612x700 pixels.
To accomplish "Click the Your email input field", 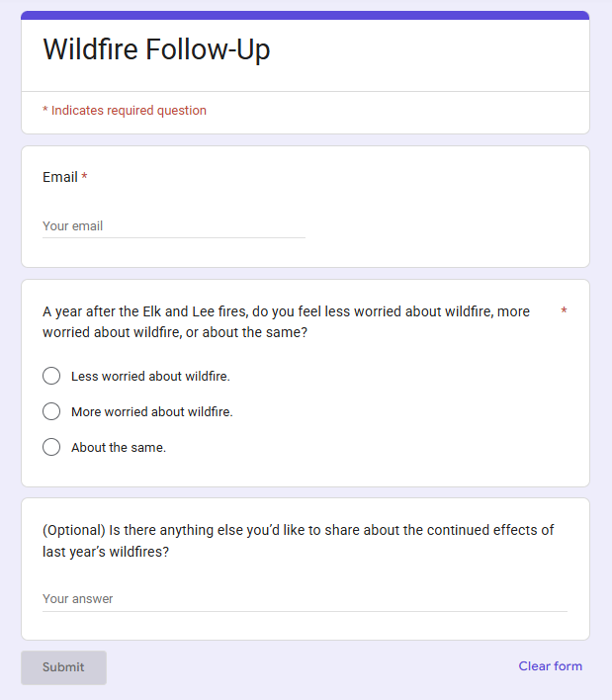I will (x=174, y=226).
